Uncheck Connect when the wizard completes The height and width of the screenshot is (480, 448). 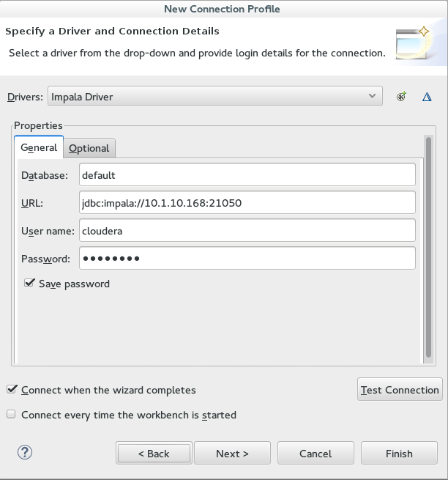[x=12, y=389]
